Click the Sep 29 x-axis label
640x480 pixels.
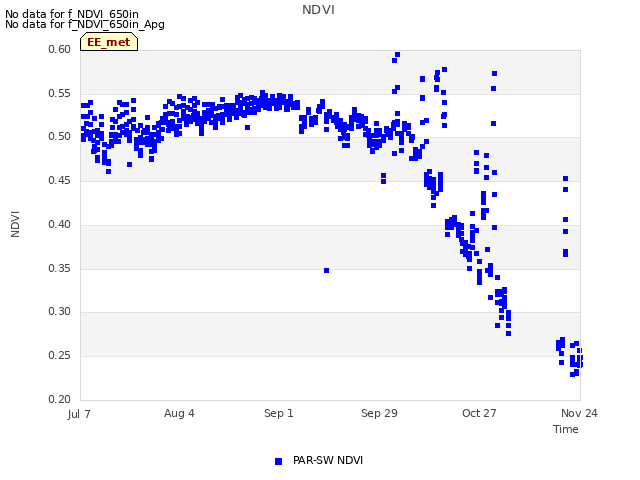click(379, 413)
